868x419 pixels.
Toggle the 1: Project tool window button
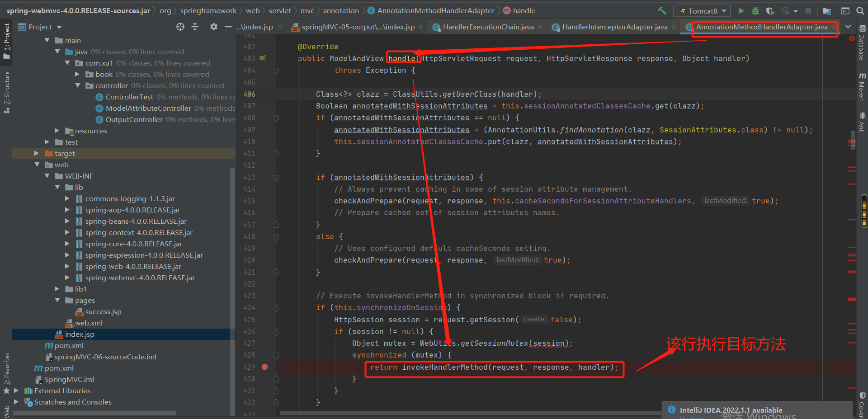coord(6,42)
